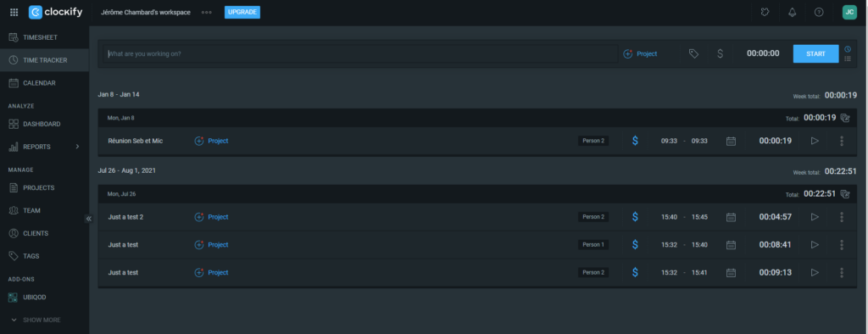Open the Projects page
This screenshot has height=334, width=868.
click(44, 188)
